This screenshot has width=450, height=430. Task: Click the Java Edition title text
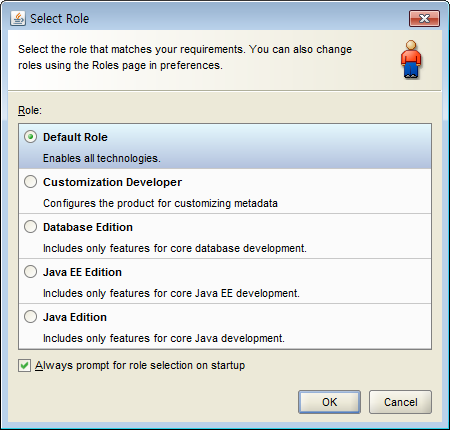(75, 317)
